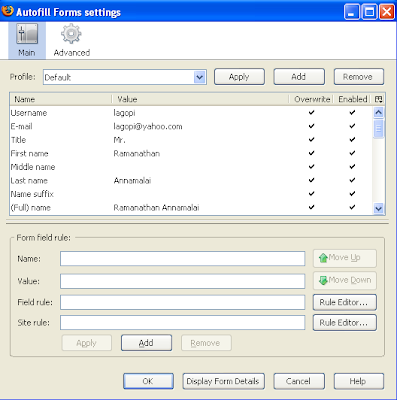Toggle Overwrite checkmark for Username row
Screen dimensions: 397x400
point(311,113)
